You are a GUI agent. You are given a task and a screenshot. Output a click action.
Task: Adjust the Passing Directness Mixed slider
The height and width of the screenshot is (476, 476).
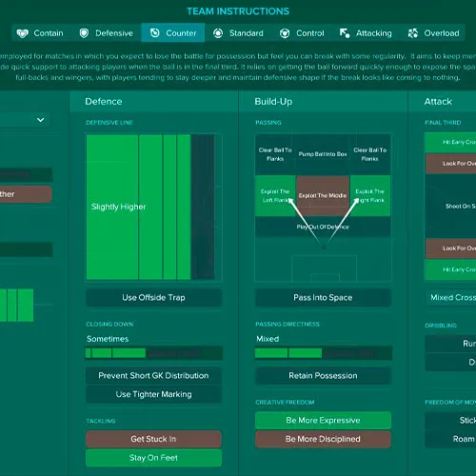click(323, 353)
